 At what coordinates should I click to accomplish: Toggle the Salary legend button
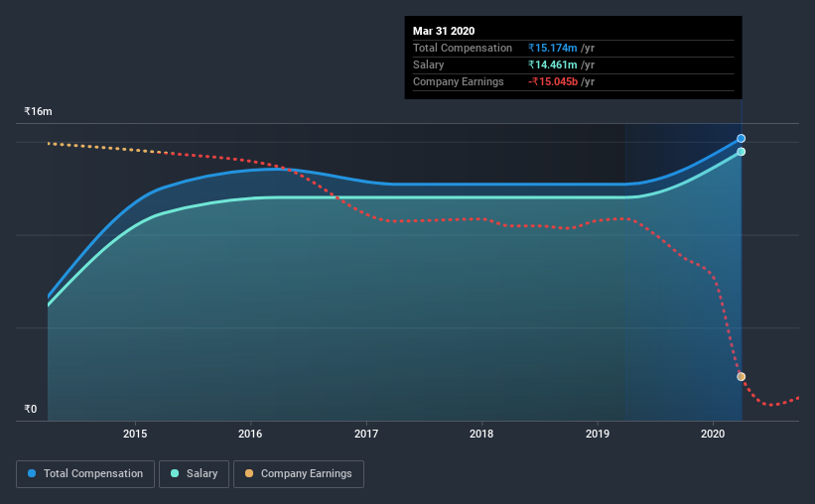[x=194, y=474]
